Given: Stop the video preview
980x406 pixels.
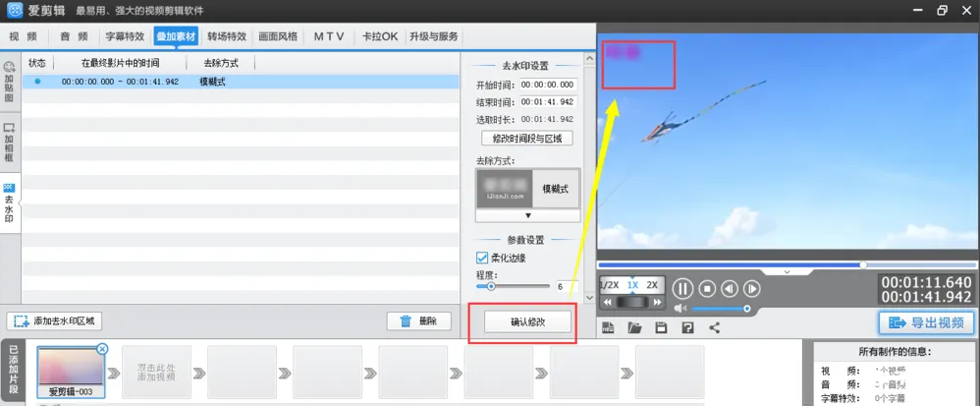Looking at the screenshot, I should coord(707,288).
